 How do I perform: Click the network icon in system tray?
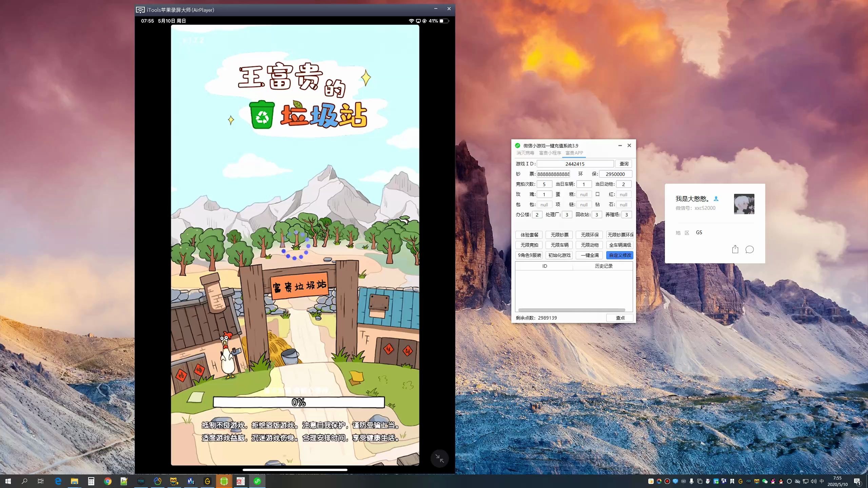(805, 481)
